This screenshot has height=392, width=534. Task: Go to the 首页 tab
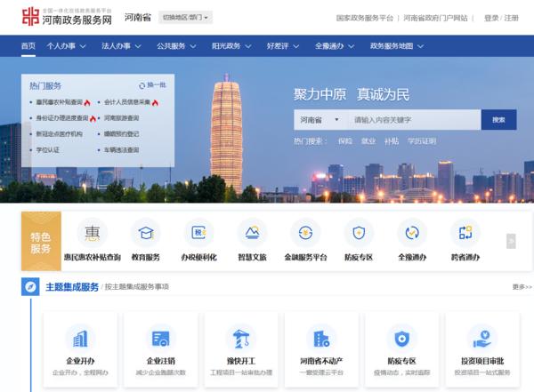(x=28, y=45)
